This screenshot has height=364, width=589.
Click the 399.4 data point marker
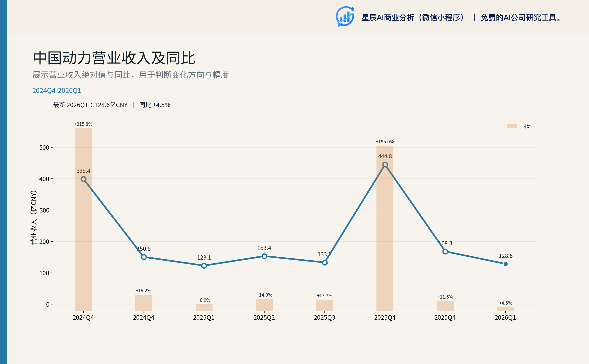point(83,179)
